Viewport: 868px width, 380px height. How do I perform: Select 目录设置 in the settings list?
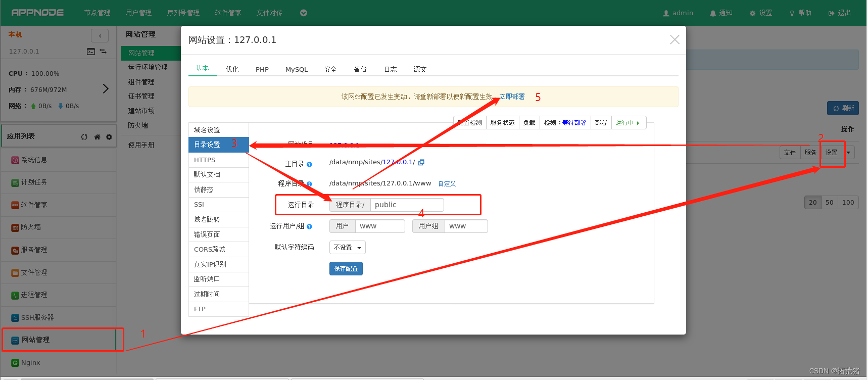click(218, 145)
